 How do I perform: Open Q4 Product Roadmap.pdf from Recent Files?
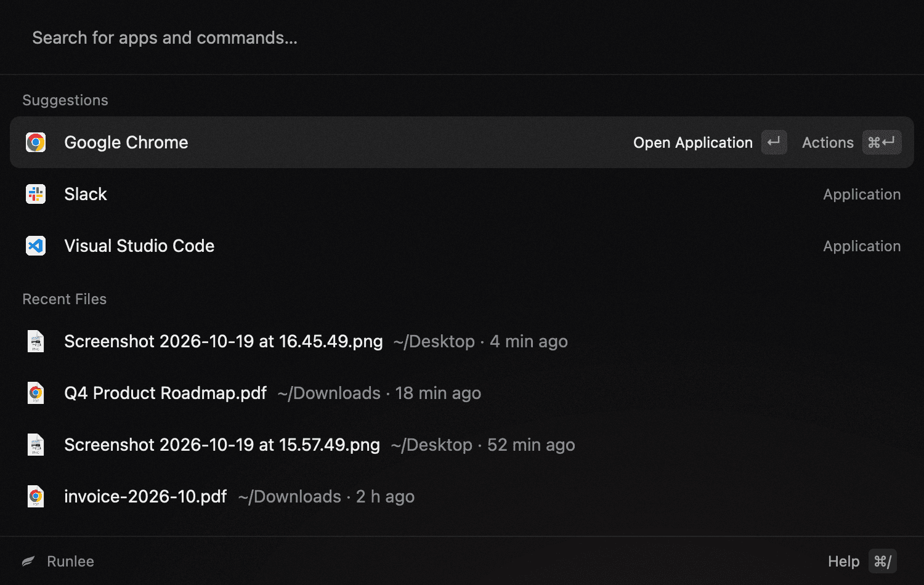point(462,393)
